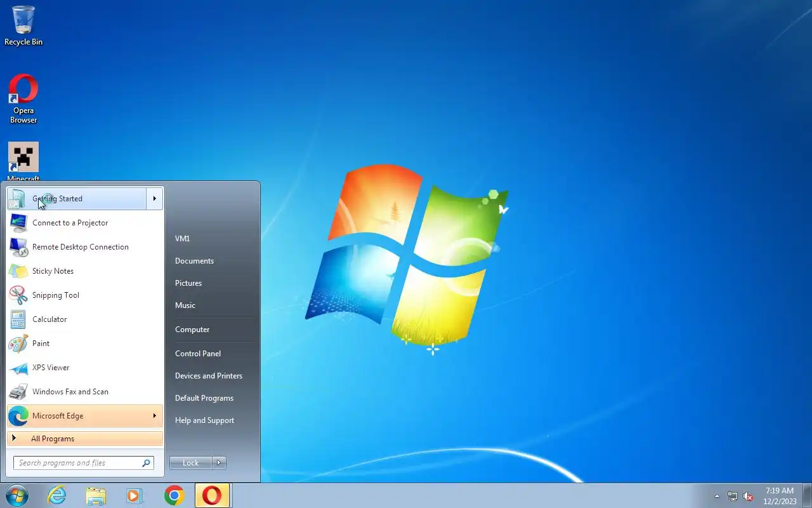This screenshot has width=812, height=508.
Task: Open Opera Browser desktop shortcut
Action: coord(23,98)
